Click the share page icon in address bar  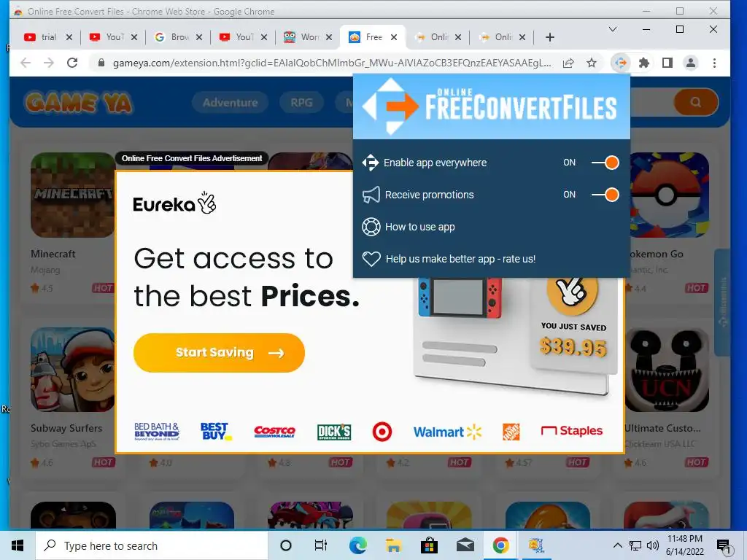[568, 63]
